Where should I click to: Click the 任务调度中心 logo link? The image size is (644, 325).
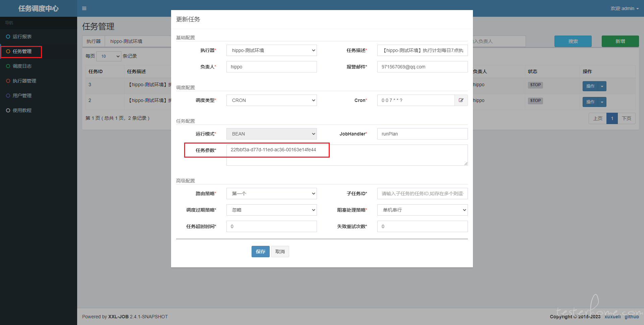(39, 8)
